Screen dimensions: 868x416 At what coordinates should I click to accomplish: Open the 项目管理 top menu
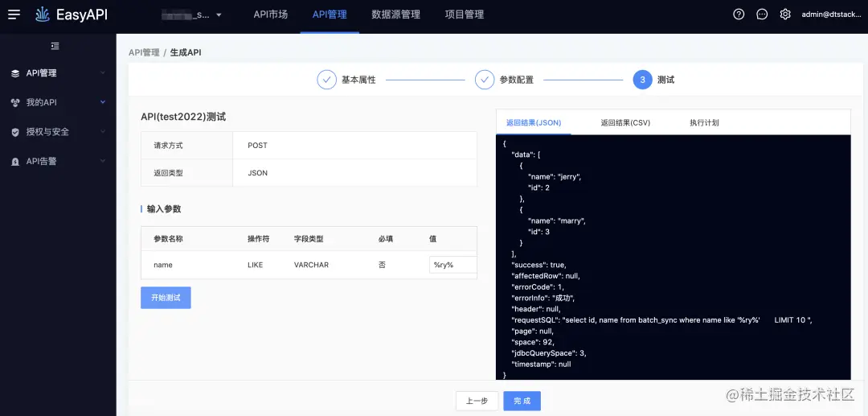click(465, 15)
